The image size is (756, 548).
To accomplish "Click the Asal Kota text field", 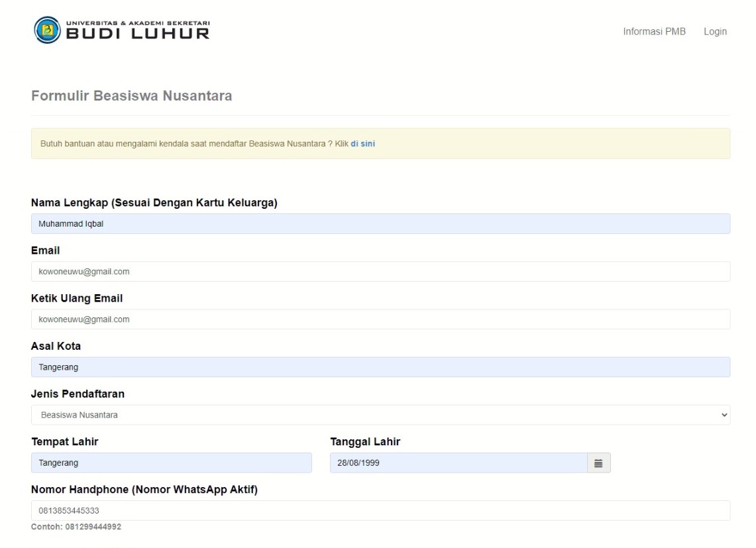I will [380, 367].
